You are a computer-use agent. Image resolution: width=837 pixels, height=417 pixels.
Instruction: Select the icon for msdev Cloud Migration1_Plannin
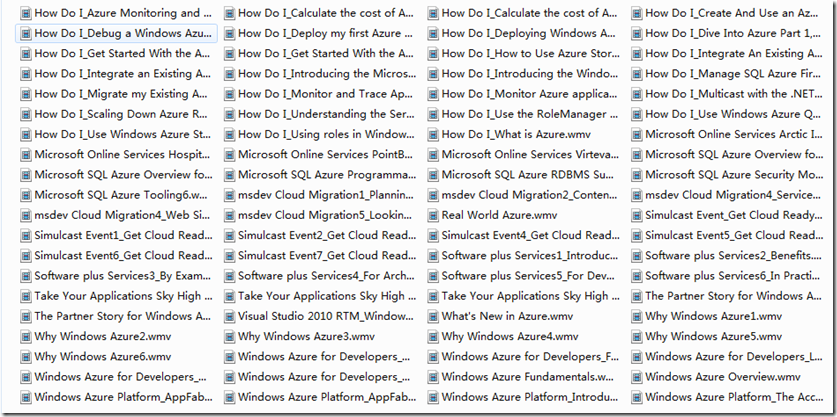229,195
